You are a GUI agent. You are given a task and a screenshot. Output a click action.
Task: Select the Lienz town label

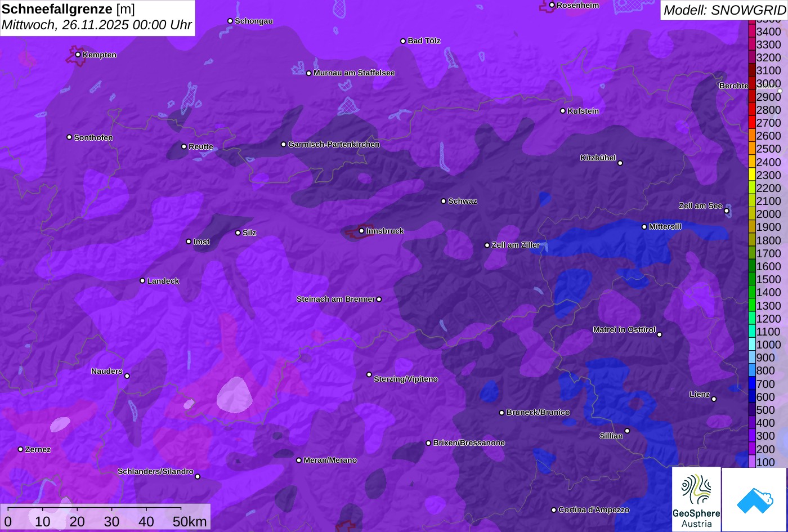pos(700,394)
